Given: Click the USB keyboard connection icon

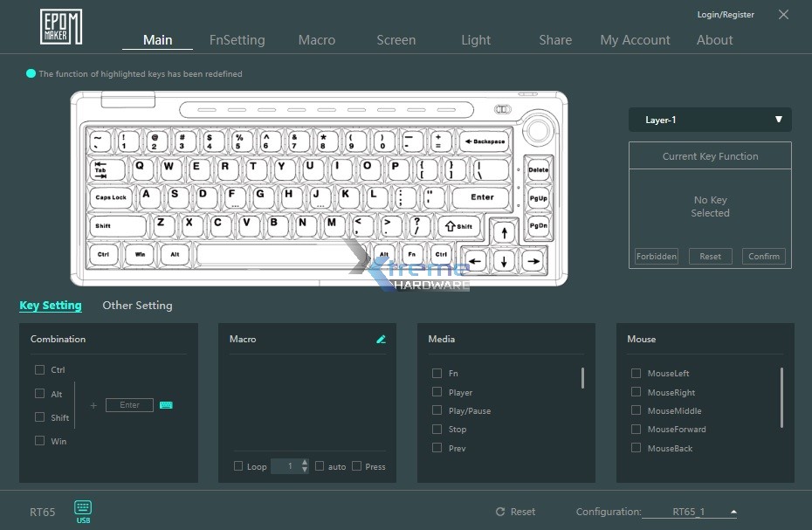Looking at the screenshot, I should pyautogui.click(x=82, y=509).
